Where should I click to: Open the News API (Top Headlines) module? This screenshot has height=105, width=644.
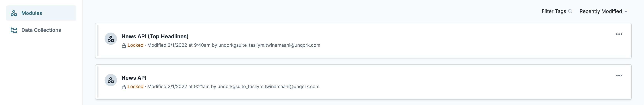tap(155, 36)
